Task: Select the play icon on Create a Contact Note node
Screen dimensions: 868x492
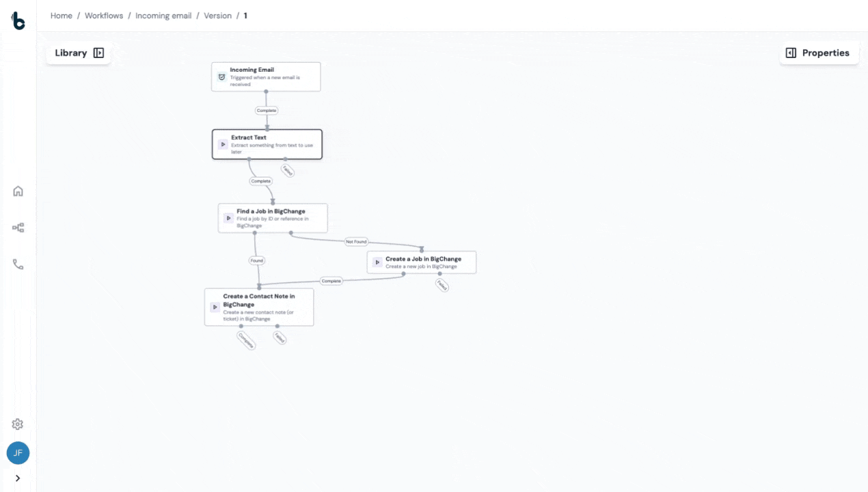Action: tap(215, 307)
